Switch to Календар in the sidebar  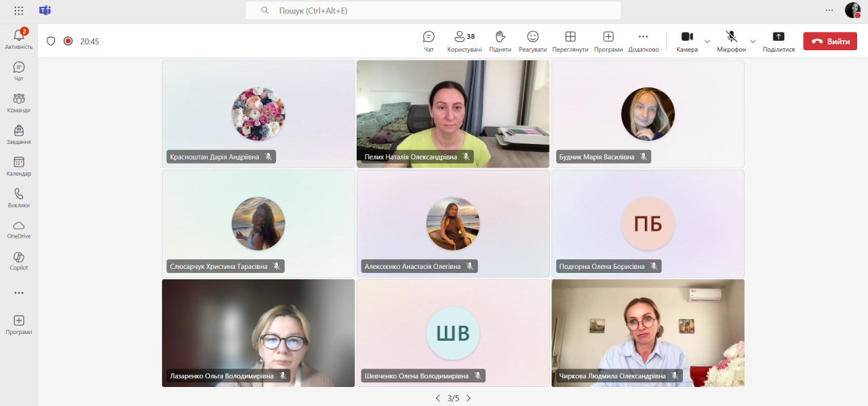[x=19, y=166]
